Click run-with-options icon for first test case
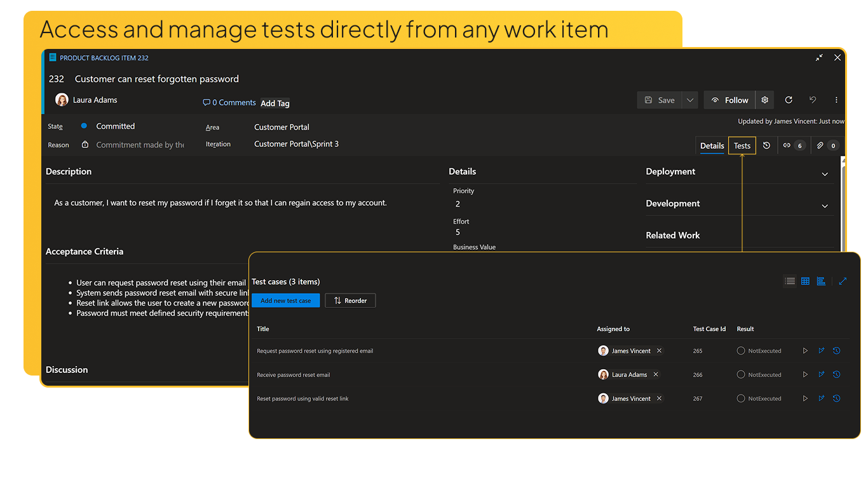This screenshot has height=488, width=868. point(821,350)
